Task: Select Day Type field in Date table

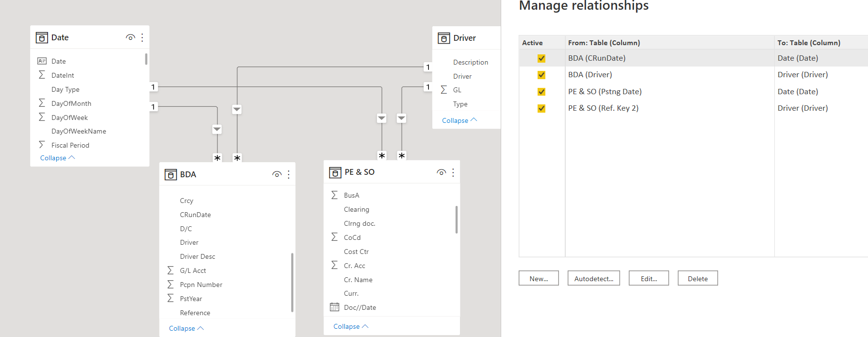Action: coord(66,89)
